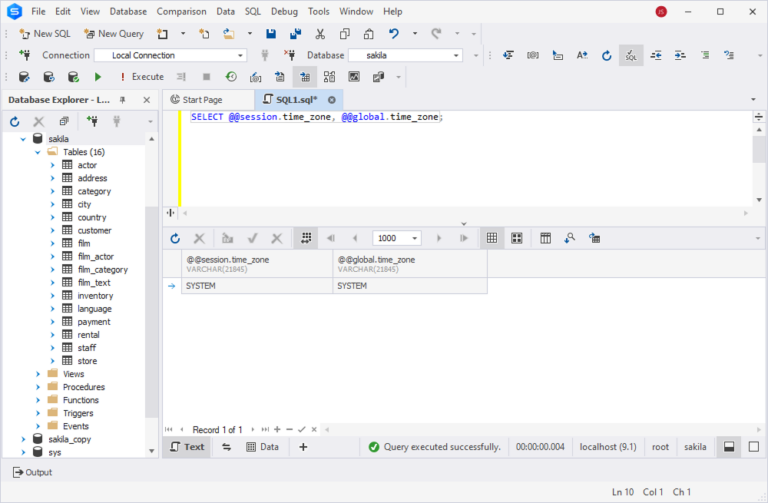Toggle paginal mode in results toolbar
This screenshot has width=768, height=503.
click(x=306, y=238)
